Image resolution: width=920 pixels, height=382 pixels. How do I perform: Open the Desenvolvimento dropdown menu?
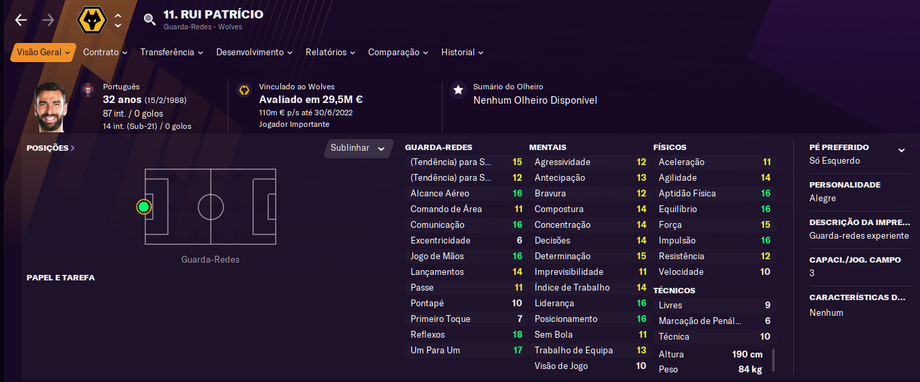coord(254,52)
